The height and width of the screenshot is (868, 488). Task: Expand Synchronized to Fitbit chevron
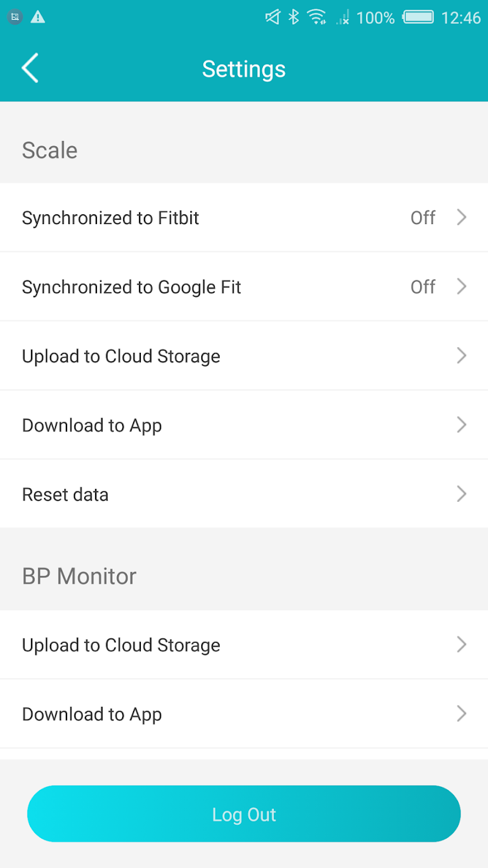(462, 217)
